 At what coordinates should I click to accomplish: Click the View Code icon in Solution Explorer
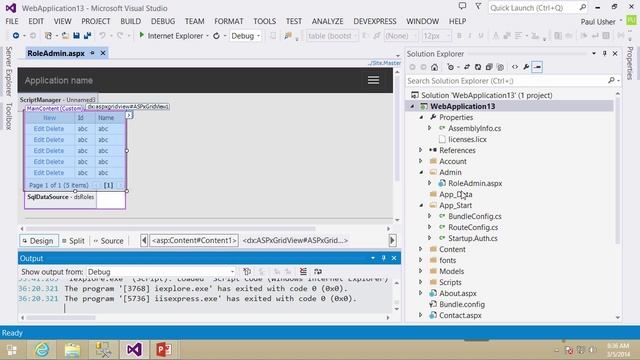515,67
